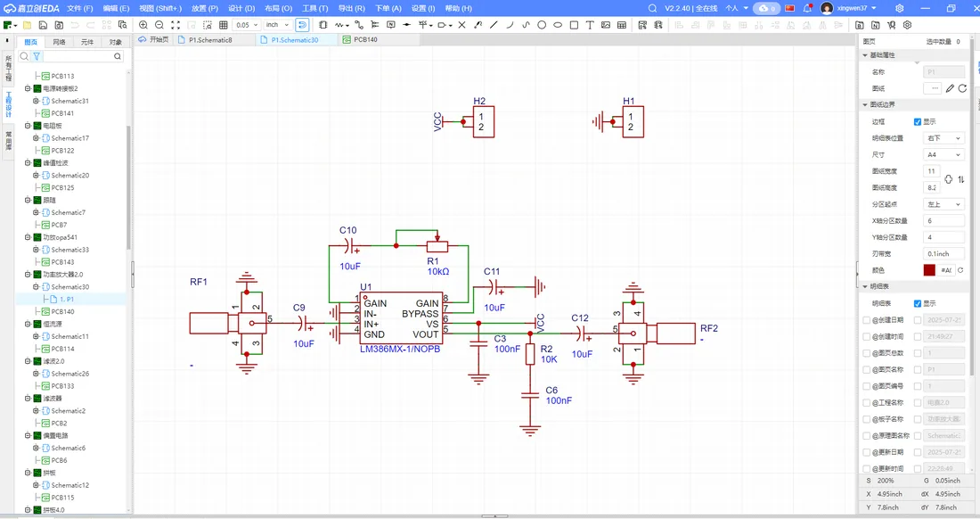Click the zoom out magnifier icon
The image size is (980, 519).
point(159,25)
